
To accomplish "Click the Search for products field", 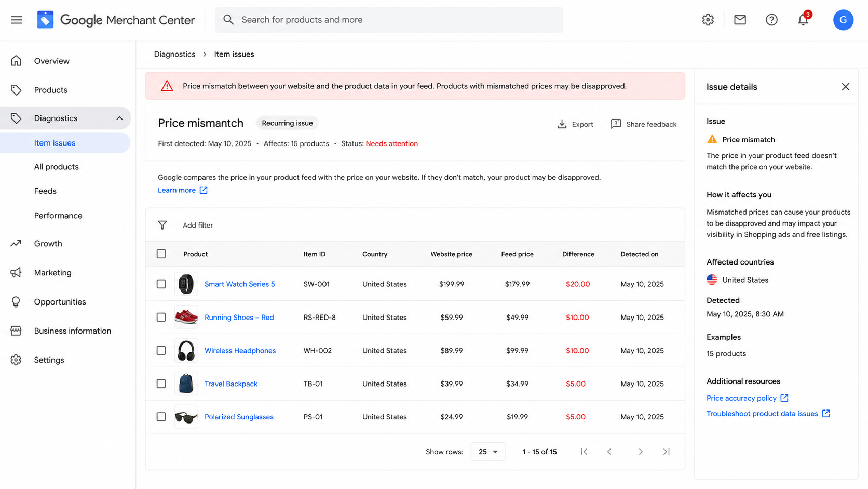I will coord(389,20).
